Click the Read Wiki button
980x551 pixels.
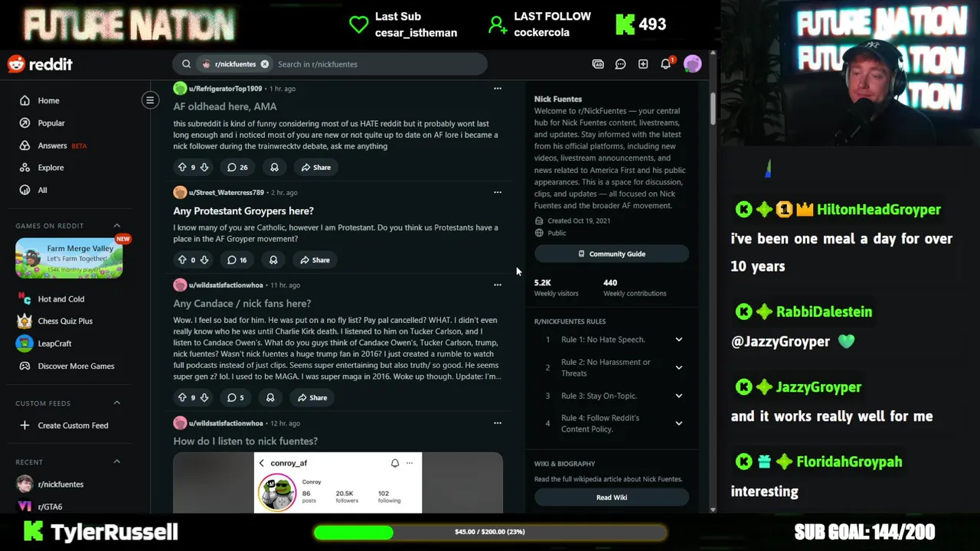click(612, 497)
